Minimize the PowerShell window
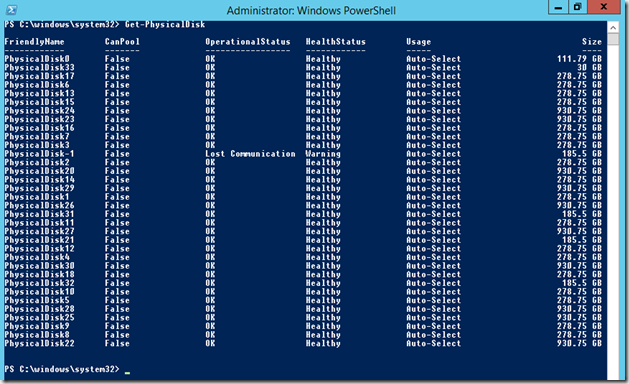This screenshot has width=629, height=384. [x=558, y=7]
